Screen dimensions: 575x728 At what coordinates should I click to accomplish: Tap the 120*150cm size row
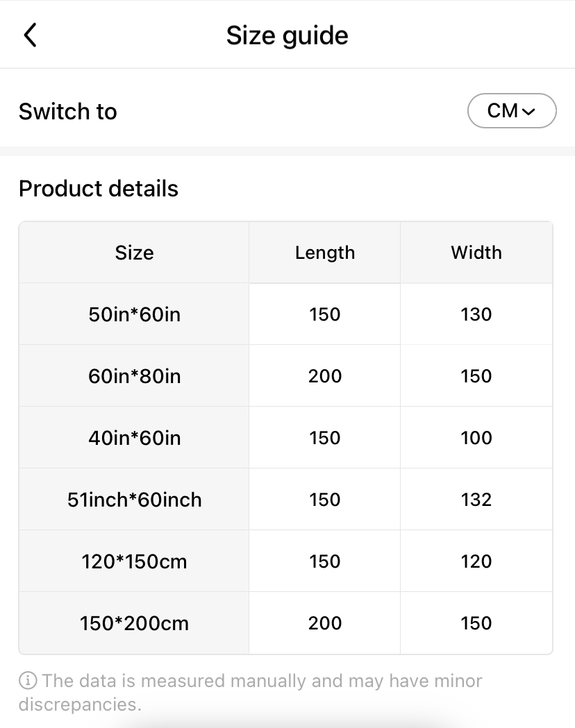[x=134, y=561]
